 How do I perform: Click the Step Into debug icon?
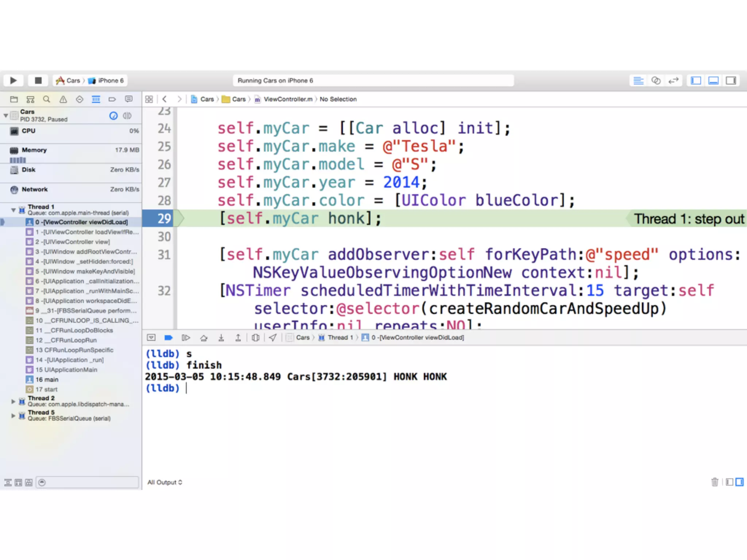coord(221,338)
